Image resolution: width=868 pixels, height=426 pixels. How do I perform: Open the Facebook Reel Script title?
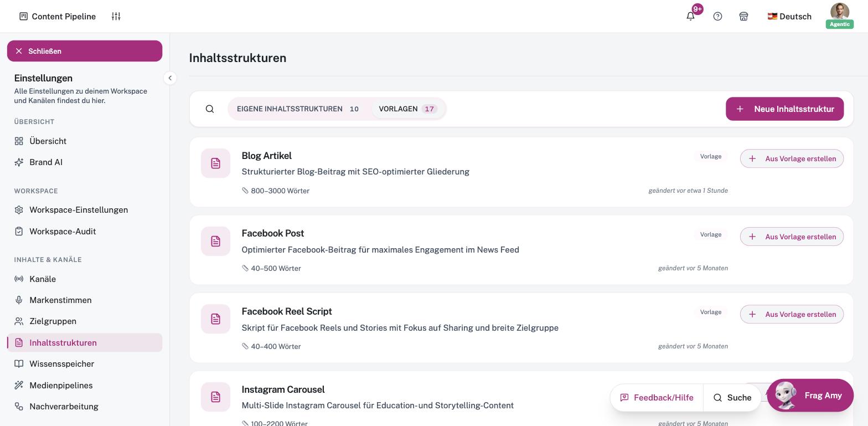pos(287,312)
